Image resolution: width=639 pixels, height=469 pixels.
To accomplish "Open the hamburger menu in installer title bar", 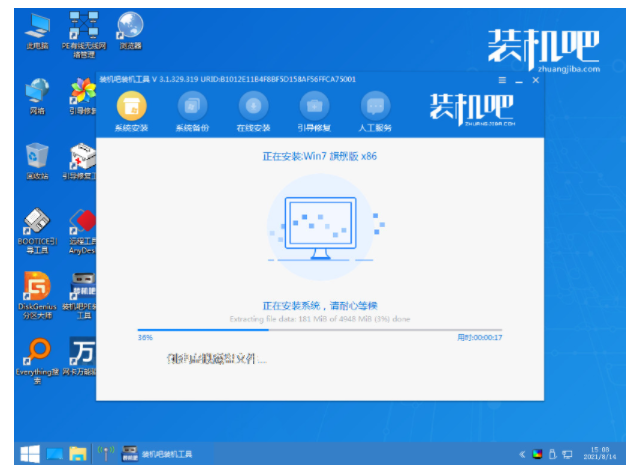I will click(x=502, y=78).
